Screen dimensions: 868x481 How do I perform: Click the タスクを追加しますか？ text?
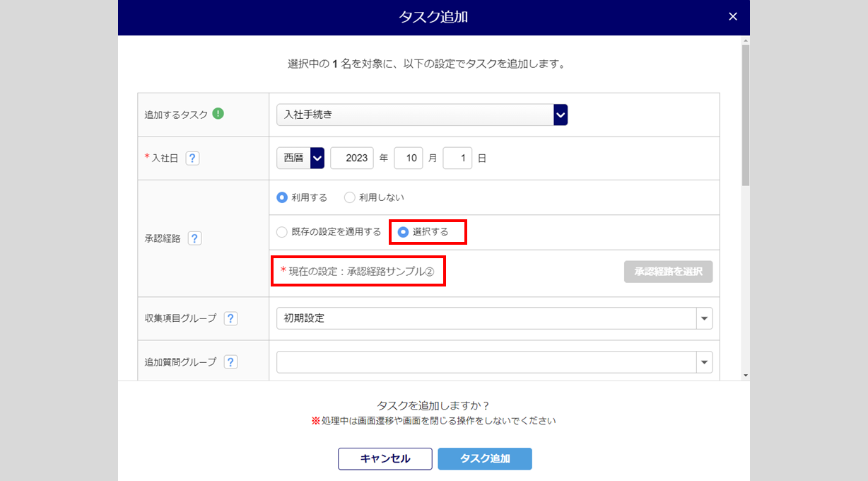click(434, 406)
